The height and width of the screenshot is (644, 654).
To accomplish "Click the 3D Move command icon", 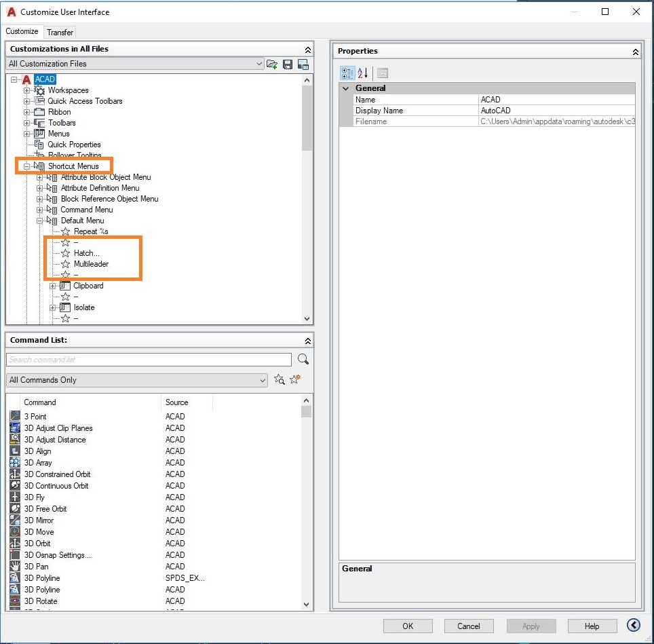I will coord(15,531).
